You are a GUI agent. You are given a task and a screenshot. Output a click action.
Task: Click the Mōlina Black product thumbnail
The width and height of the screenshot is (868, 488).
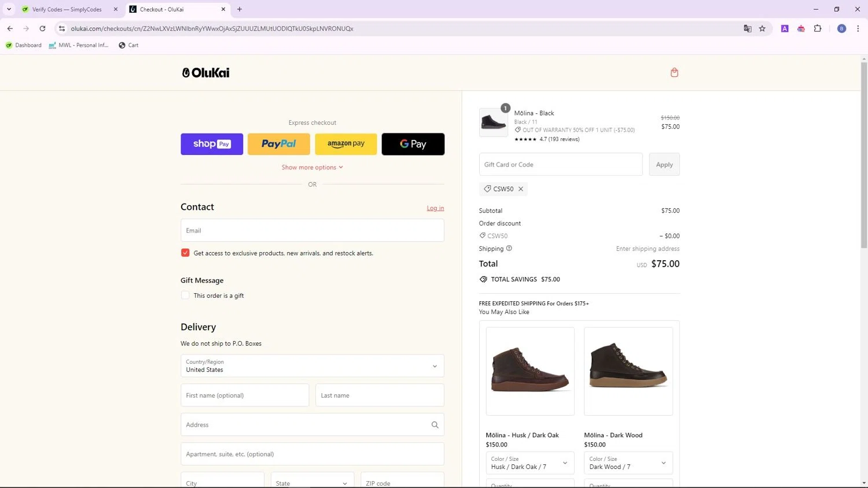494,122
